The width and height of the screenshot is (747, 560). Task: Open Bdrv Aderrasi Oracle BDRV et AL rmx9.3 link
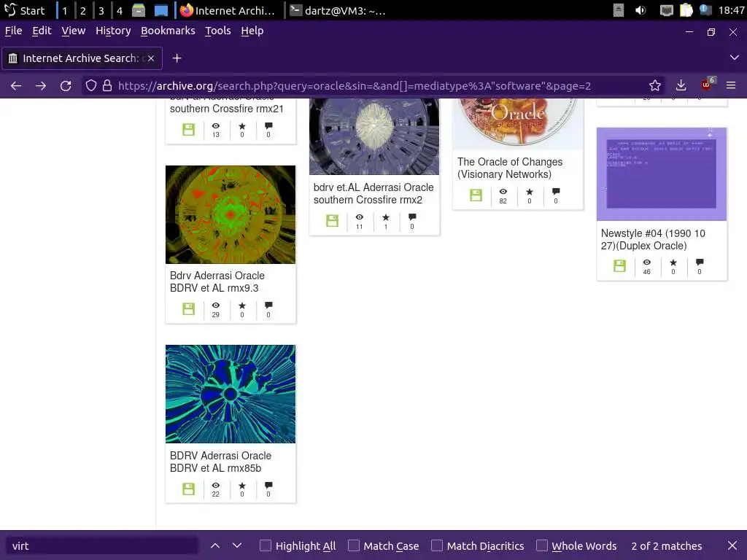pyautogui.click(x=217, y=281)
